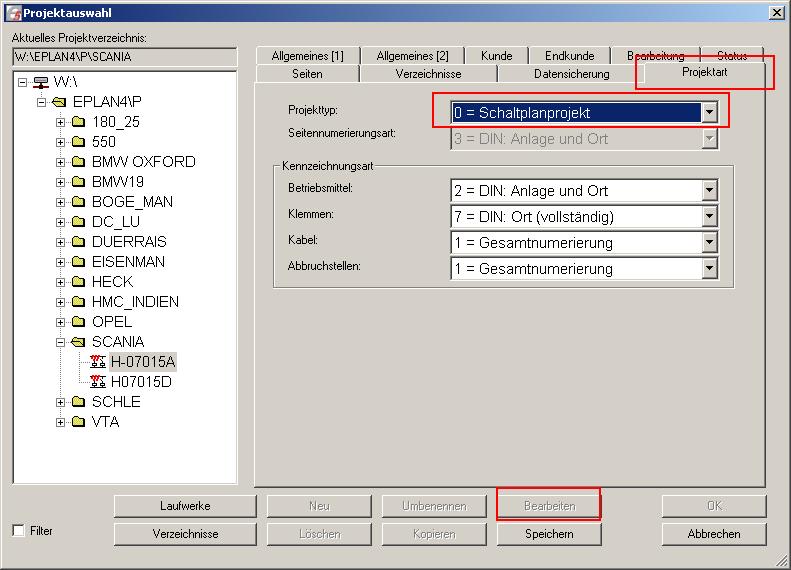The width and height of the screenshot is (791, 570).
Task: Open the Betriebsmittel dropdown list
Action: coord(709,191)
